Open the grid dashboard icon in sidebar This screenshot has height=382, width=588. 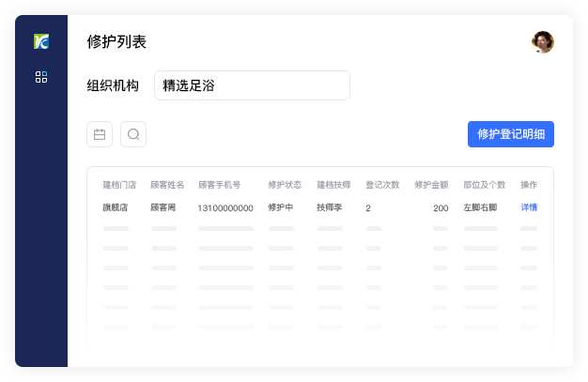41,77
